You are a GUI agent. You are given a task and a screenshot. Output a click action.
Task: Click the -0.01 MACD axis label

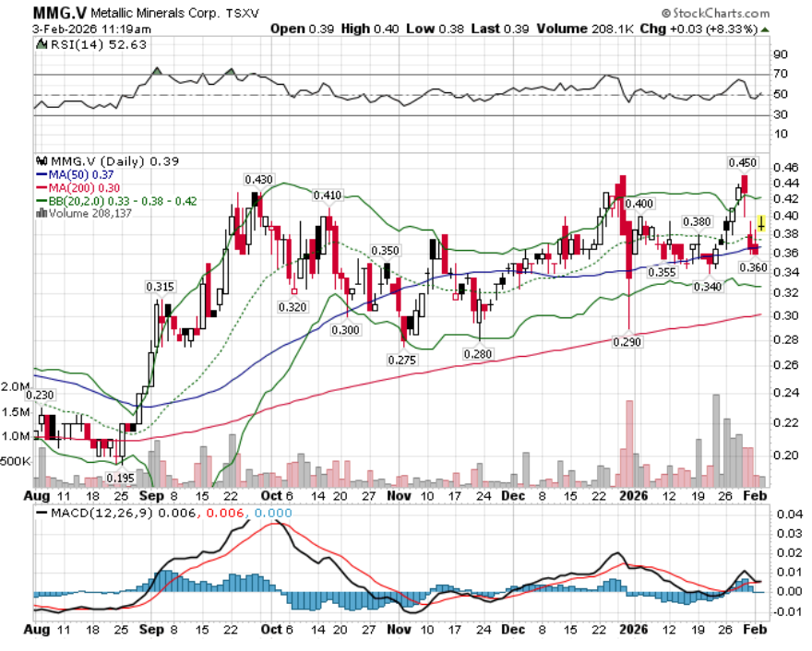click(788, 611)
